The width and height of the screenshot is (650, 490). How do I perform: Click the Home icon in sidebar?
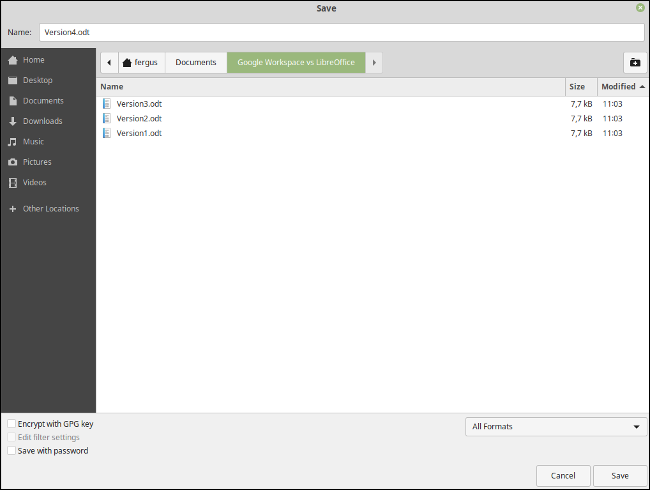coord(13,60)
